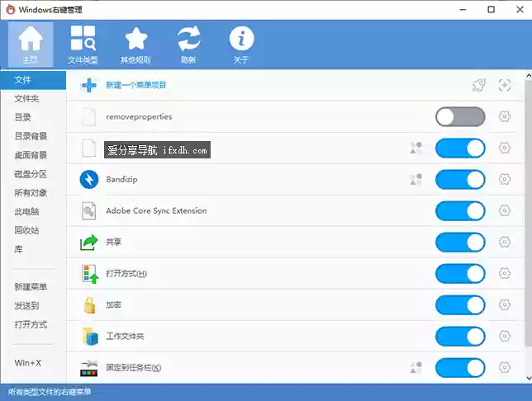Click the vertical scrollbar thumb
The height and width of the screenshot is (401, 532).
click(x=529, y=214)
